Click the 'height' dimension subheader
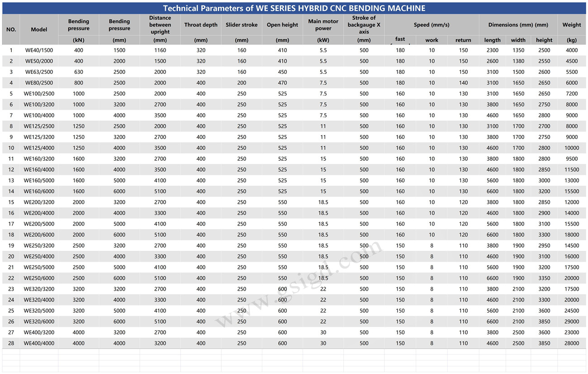This screenshot has width=588, height=374. coord(544,40)
